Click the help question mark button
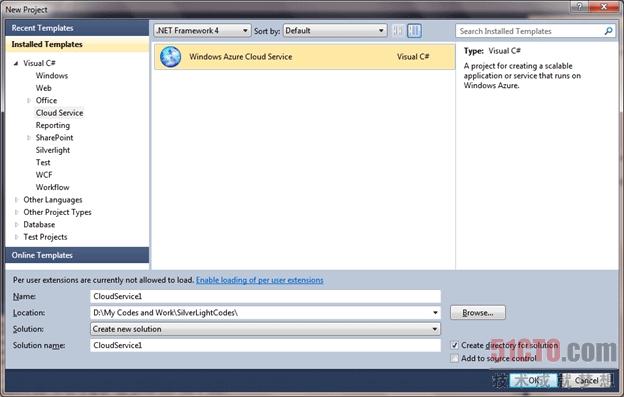Image resolution: width=624 pixels, height=397 pixels. point(579,6)
